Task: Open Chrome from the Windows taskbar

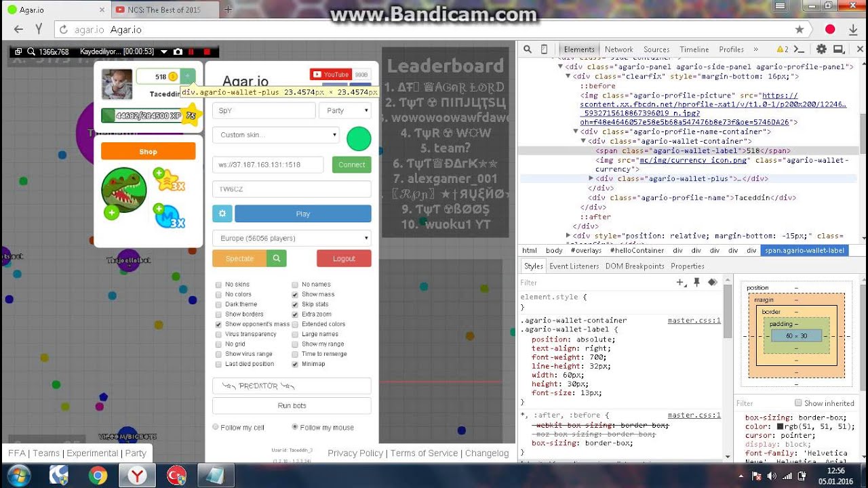Action: [98, 476]
